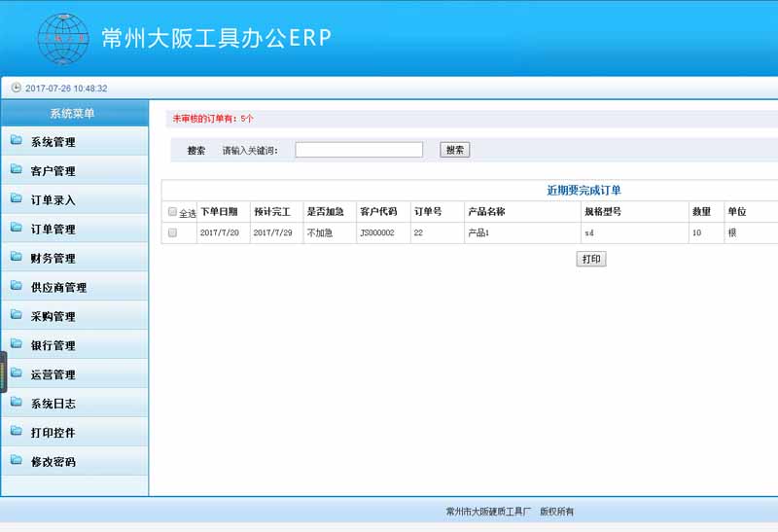Click the folder icon beside 客户管理

[17, 170]
